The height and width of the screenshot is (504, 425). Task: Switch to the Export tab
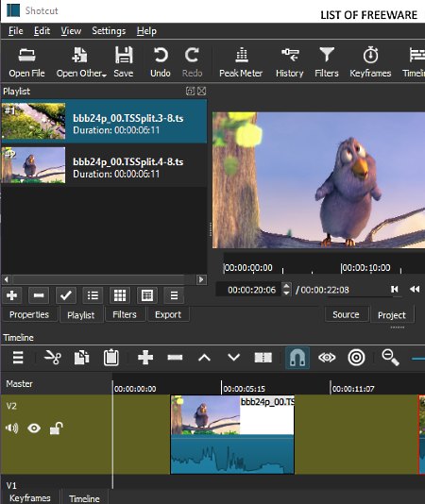tap(168, 314)
